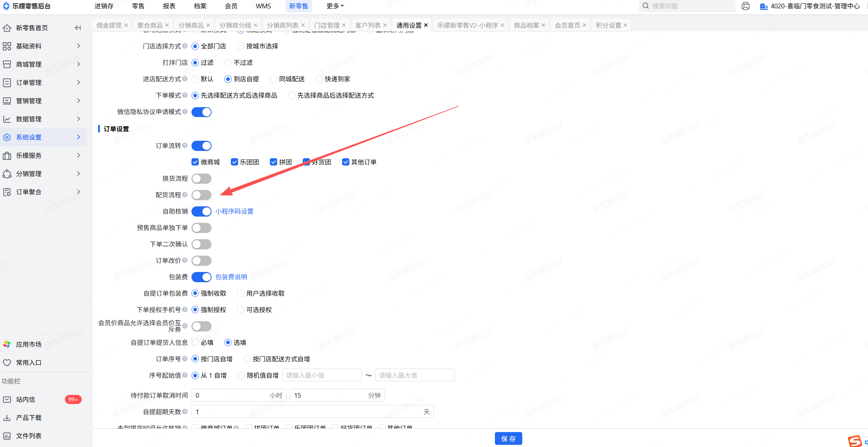Collapse sidebar with the arrow icon
Image resolution: width=868 pixels, height=447 pixels.
[78, 28]
